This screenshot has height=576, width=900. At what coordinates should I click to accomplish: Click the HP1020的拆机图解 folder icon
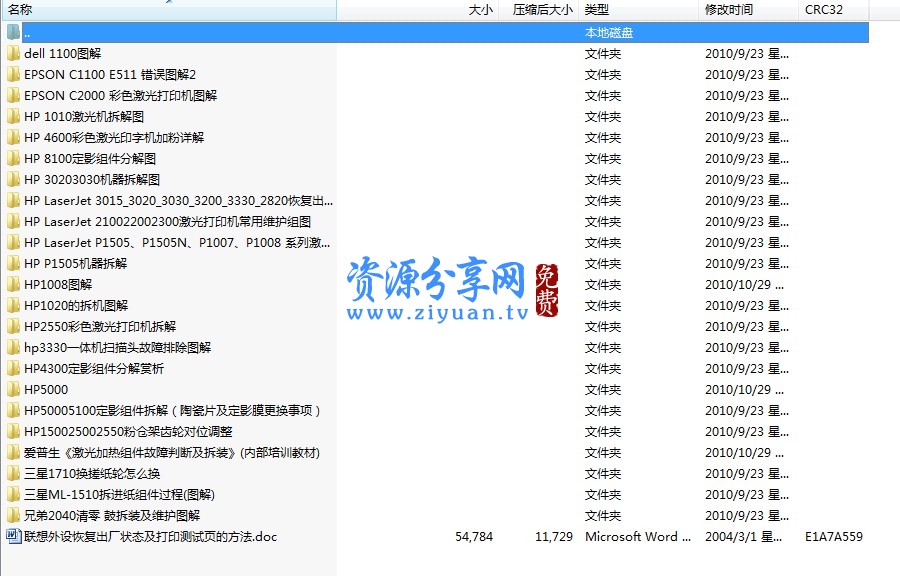pyautogui.click(x=13, y=305)
